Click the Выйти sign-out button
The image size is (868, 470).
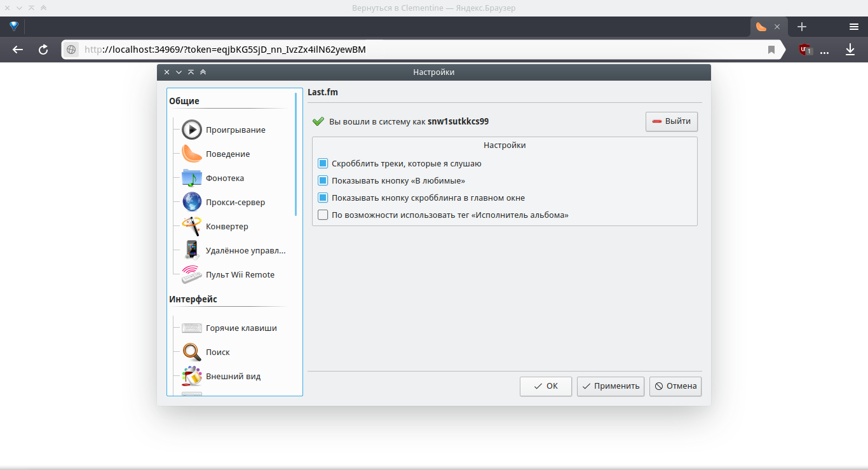coord(672,121)
